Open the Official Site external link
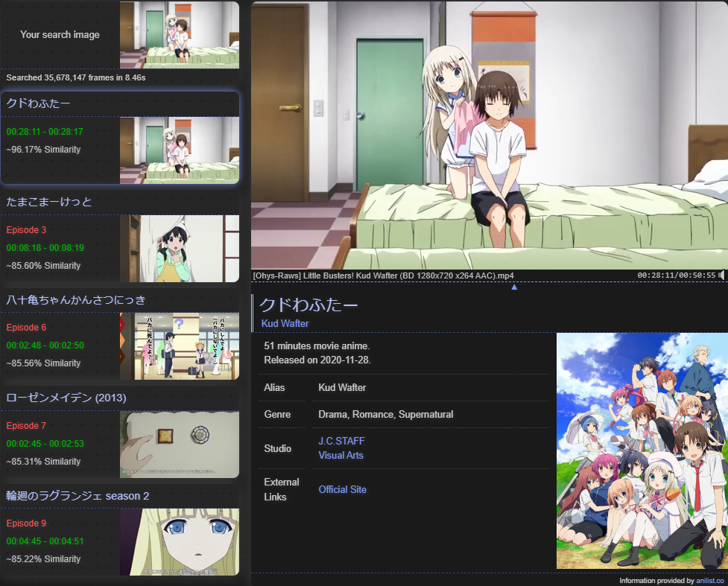Image resolution: width=728 pixels, height=586 pixels. [x=343, y=489]
